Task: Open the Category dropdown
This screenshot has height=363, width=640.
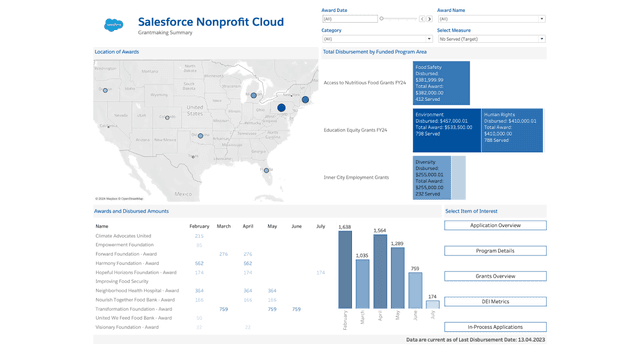Action: [x=377, y=39]
